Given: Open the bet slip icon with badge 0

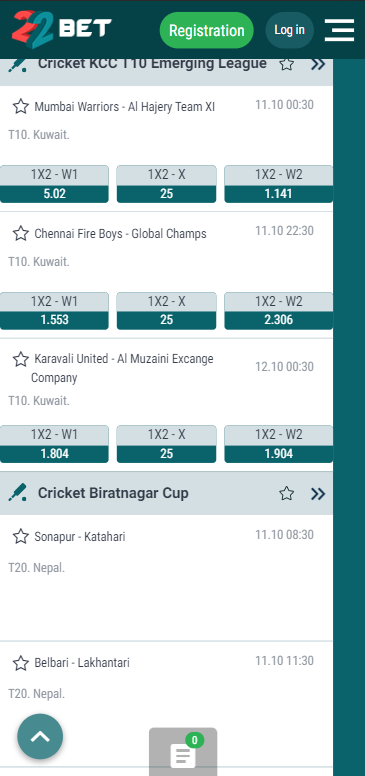Looking at the screenshot, I should (x=183, y=752).
